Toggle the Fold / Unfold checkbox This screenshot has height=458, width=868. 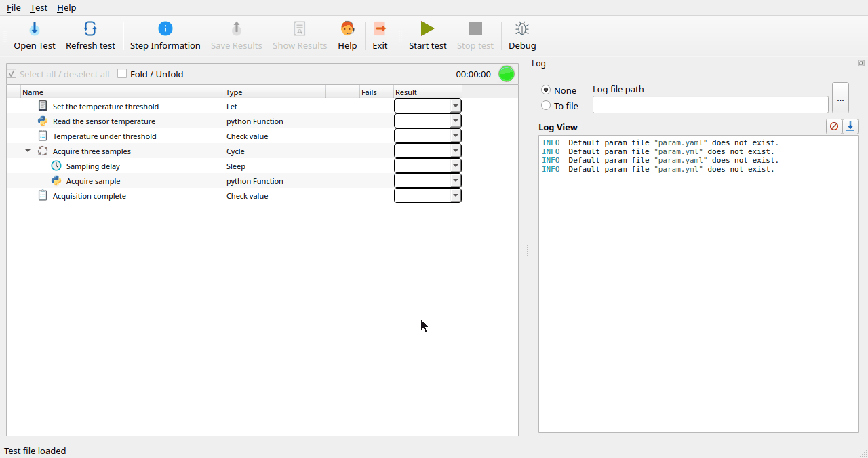[x=122, y=73]
